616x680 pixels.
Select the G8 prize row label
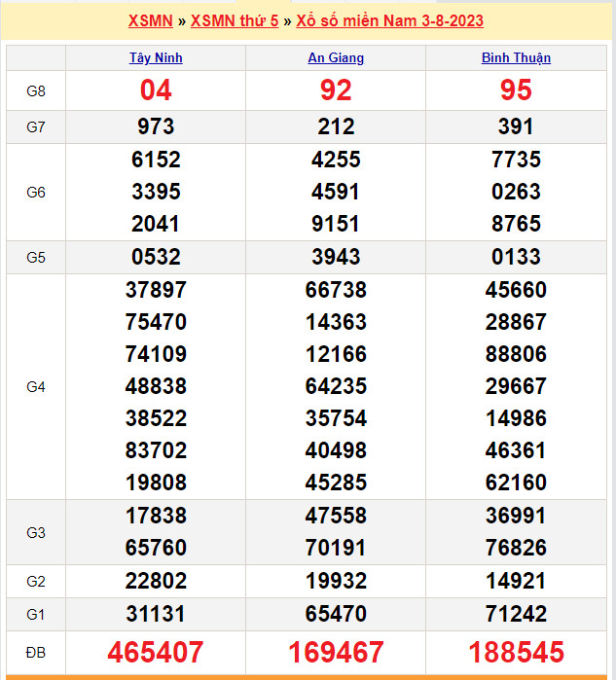coord(36,90)
